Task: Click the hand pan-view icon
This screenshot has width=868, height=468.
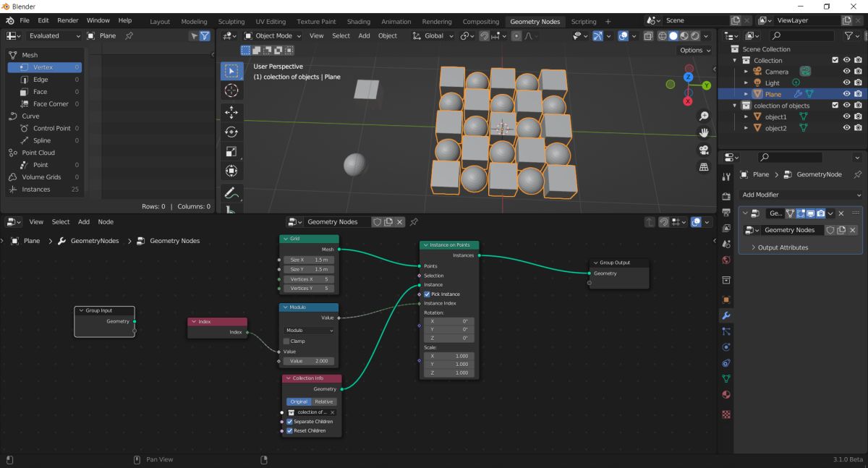Action: pyautogui.click(x=703, y=133)
